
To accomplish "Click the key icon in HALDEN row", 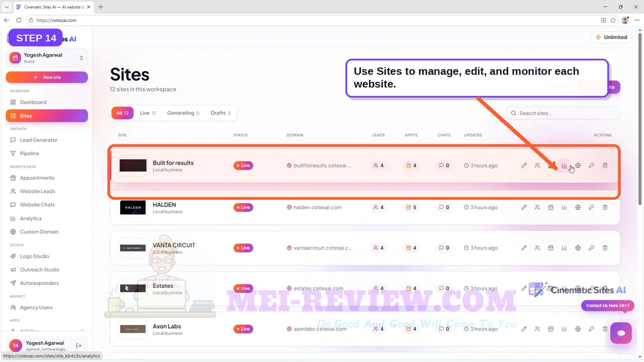I will (x=591, y=207).
